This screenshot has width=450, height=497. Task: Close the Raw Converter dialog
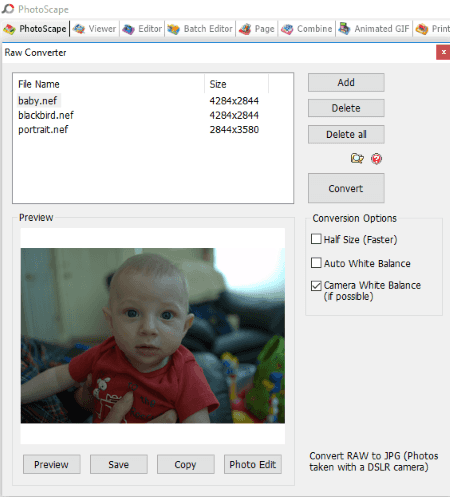443,52
